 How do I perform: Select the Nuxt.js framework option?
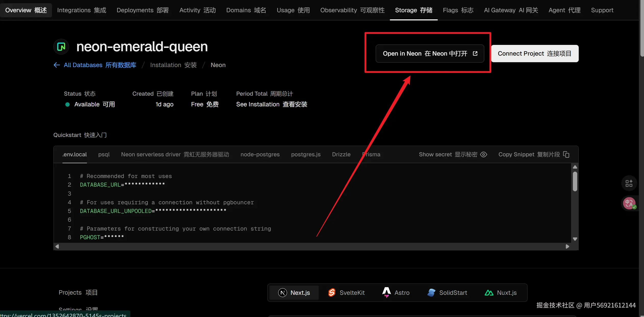(x=500, y=293)
